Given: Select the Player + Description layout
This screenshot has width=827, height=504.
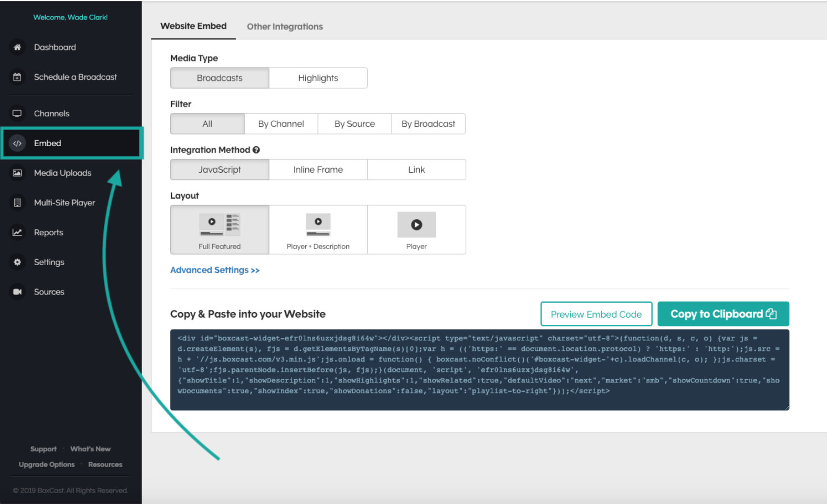Looking at the screenshot, I should 318,230.
